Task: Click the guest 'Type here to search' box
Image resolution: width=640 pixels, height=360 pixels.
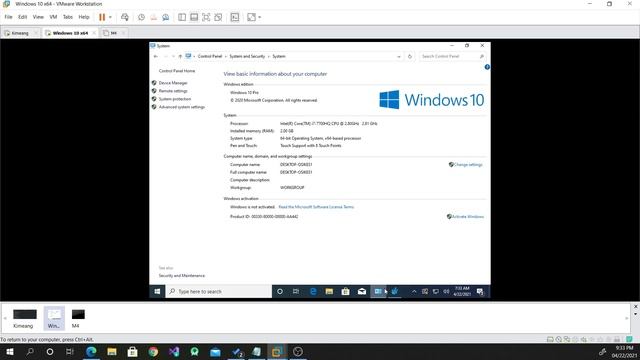Action: point(219,291)
